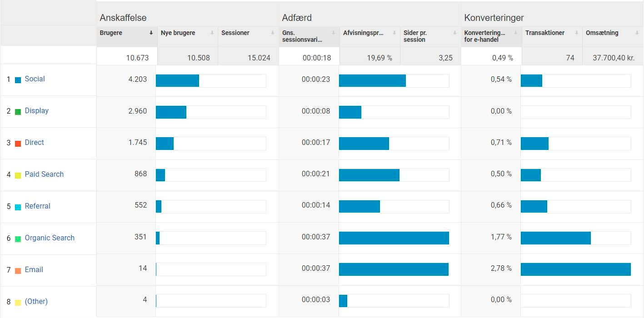Click sort arrow in Sider pr. session header
This screenshot has height=318, width=644.
click(455, 33)
